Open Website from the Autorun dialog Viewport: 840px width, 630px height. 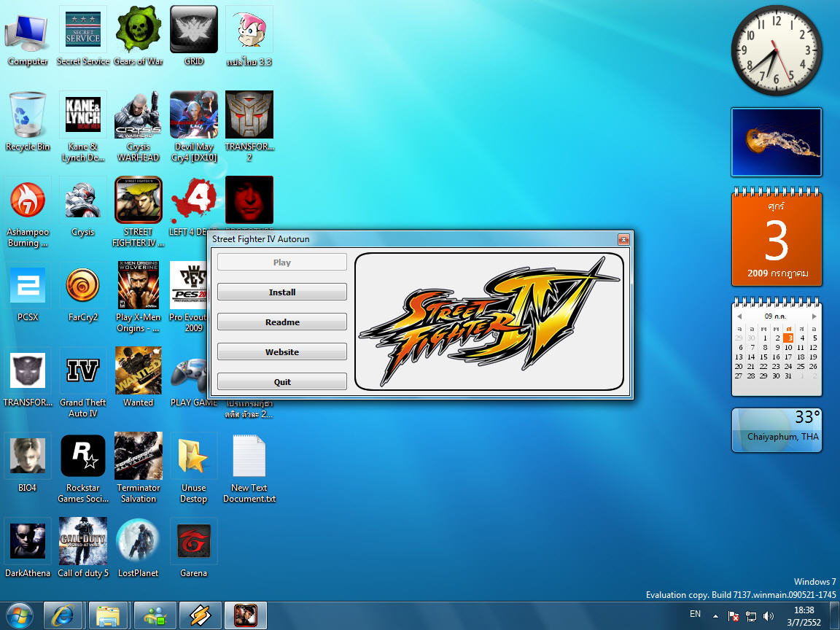point(281,352)
